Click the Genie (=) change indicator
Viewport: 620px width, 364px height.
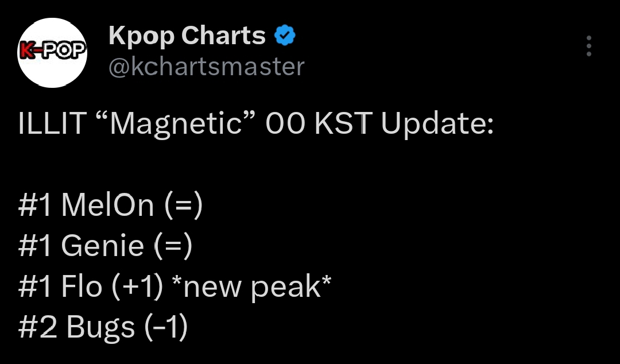tap(173, 246)
